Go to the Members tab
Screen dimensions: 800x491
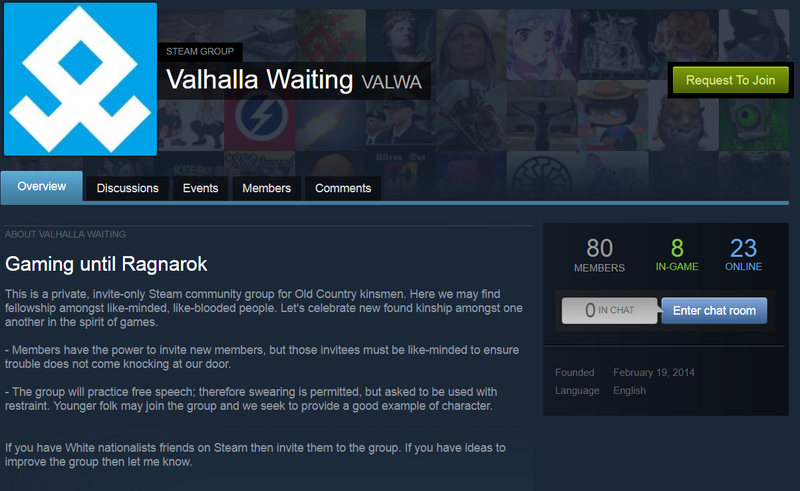click(x=266, y=188)
